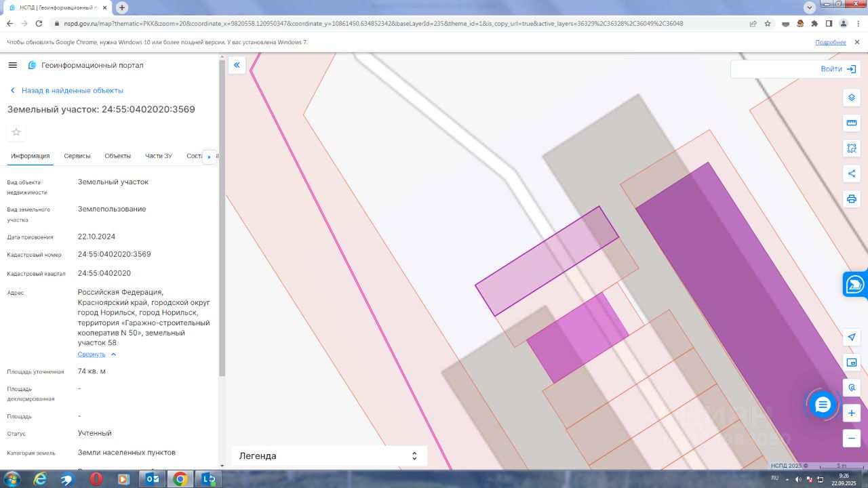This screenshot has height=488, width=868.
Task: Center map on my location
Action: pyautogui.click(x=852, y=338)
